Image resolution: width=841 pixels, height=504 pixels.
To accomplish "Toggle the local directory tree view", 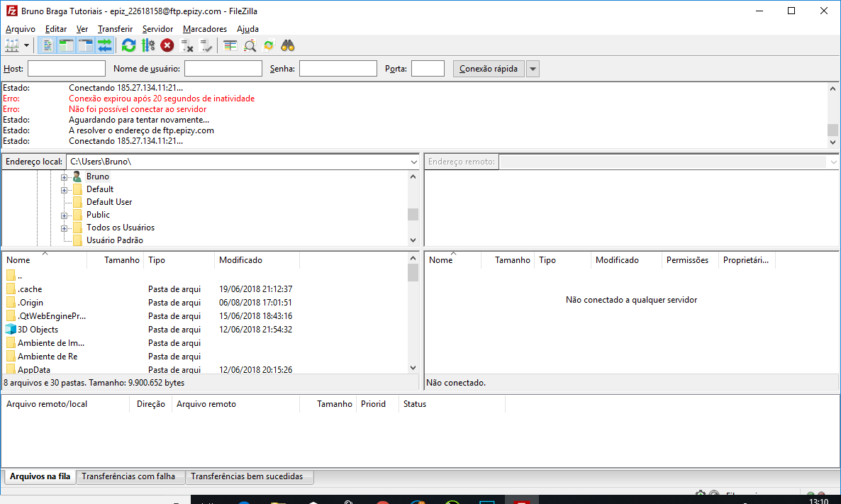I will (65, 45).
